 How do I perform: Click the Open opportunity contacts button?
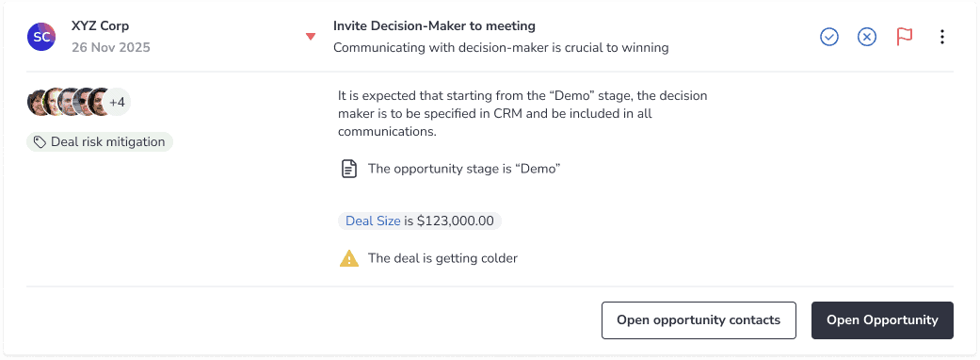pos(699,320)
